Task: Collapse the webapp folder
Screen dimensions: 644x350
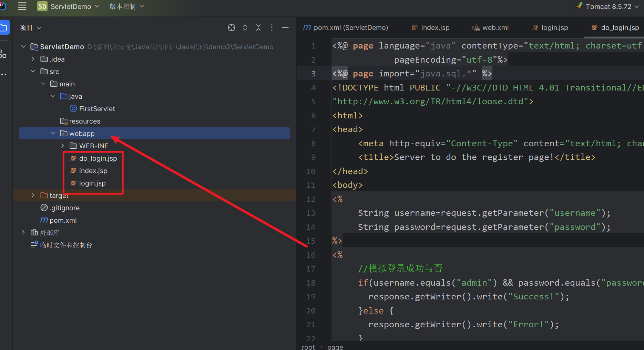Action: pyautogui.click(x=53, y=134)
